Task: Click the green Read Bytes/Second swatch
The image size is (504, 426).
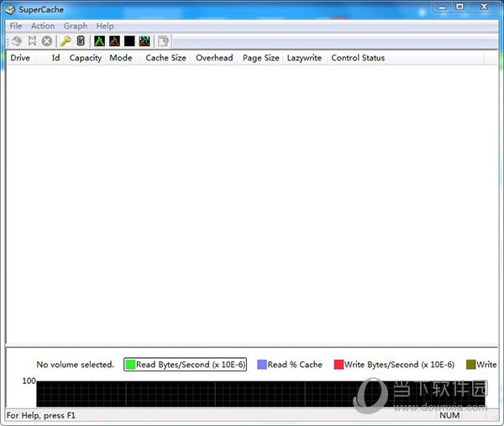Action: (x=130, y=365)
